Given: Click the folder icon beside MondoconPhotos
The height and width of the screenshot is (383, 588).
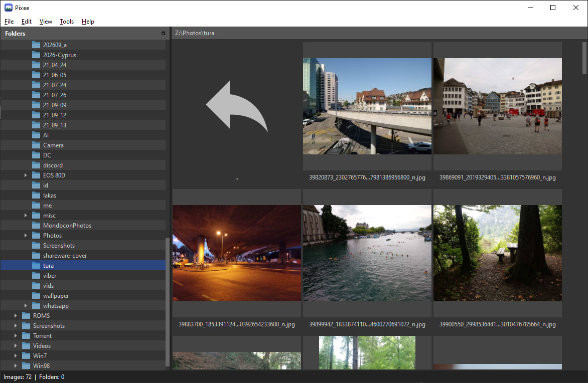Looking at the screenshot, I should pyautogui.click(x=36, y=226).
